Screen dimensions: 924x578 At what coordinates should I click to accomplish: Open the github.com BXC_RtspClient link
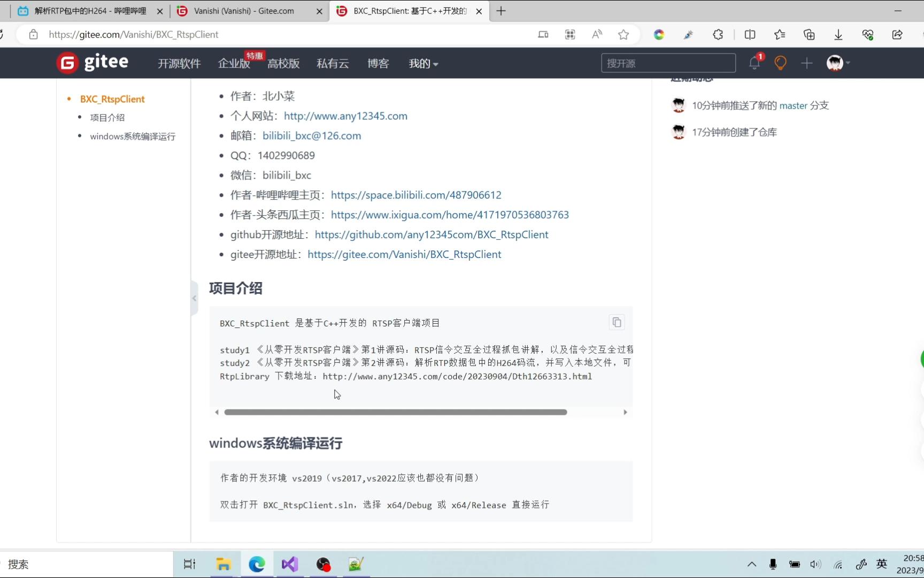(x=432, y=234)
